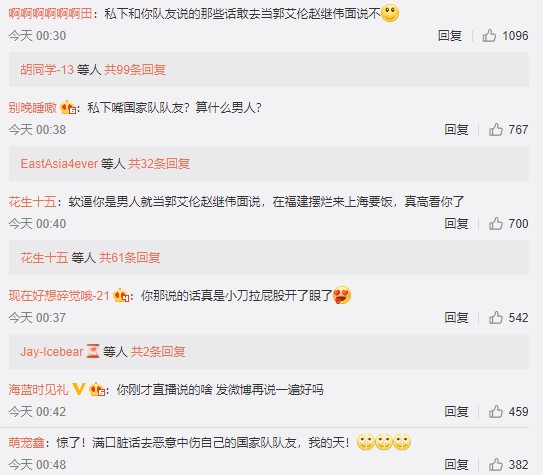Open 现在好想碎觉哦-21 user profile
This screenshot has height=475, width=543.
[x=59, y=296]
